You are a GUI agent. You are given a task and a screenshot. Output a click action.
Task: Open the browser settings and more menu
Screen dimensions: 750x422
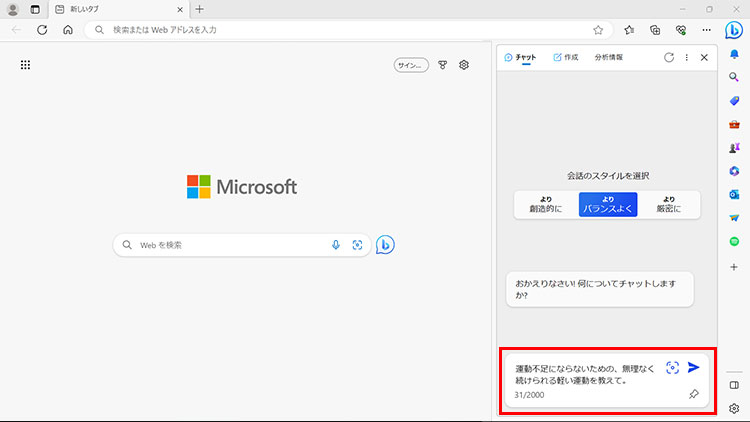click(706, 30)
